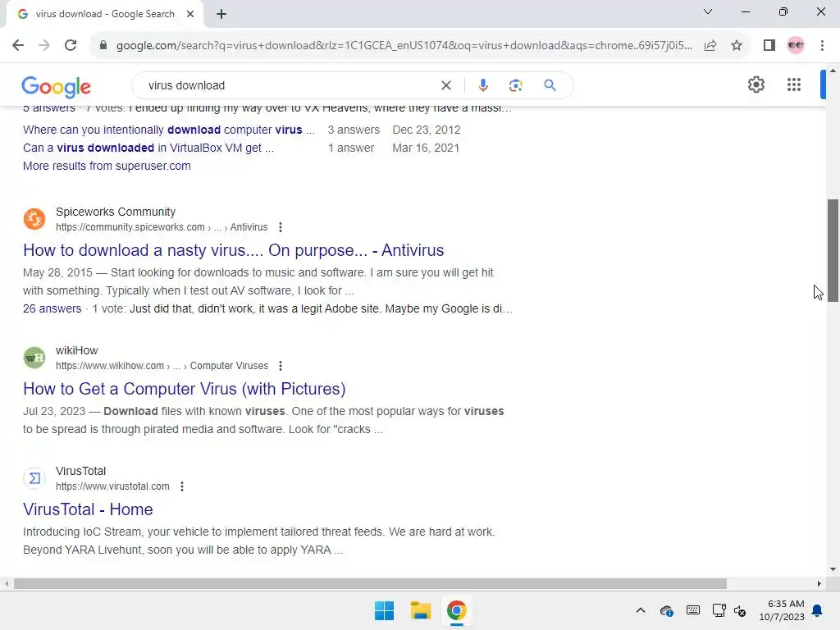The image size is (840, 630).
Task: Click the wikiHow site favicon
Action: point(34,358)
